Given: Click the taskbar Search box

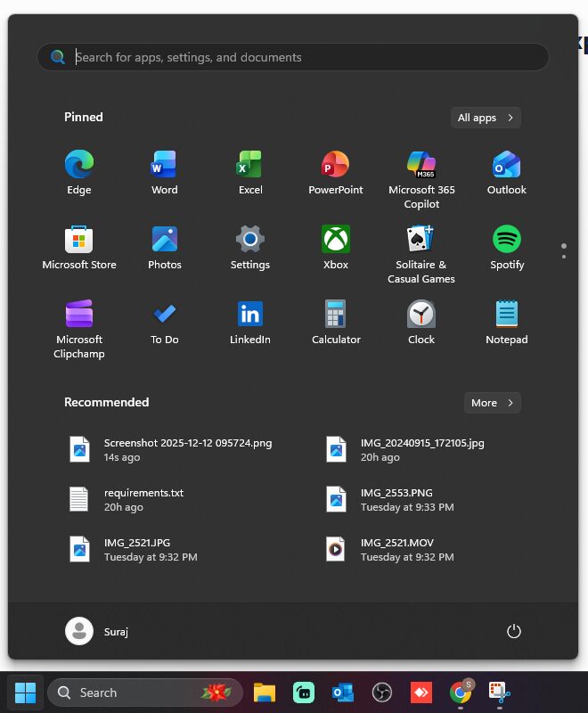Looking at the screenshot, I should (x=145, y=693).
